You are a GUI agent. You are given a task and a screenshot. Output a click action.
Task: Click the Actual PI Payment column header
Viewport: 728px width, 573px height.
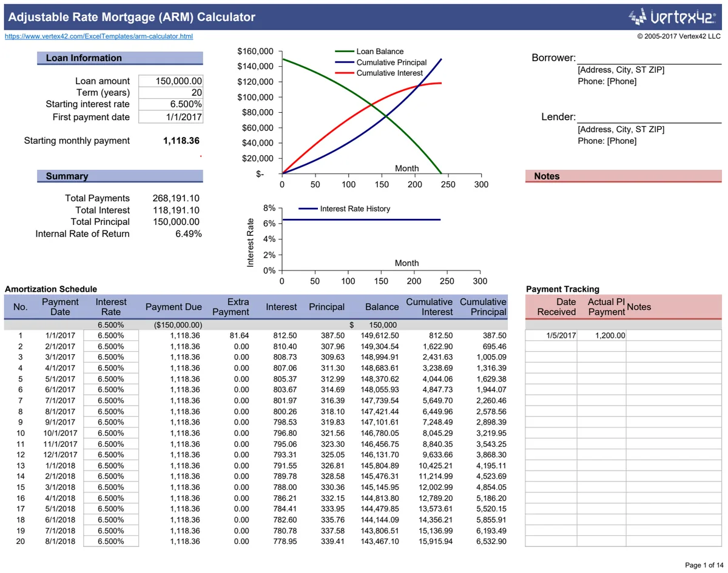[606, 307]
